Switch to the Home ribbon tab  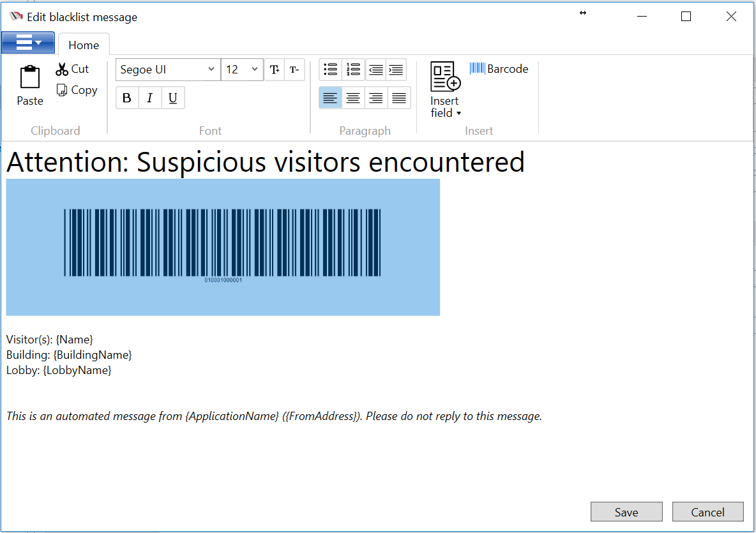pos(84,45)
